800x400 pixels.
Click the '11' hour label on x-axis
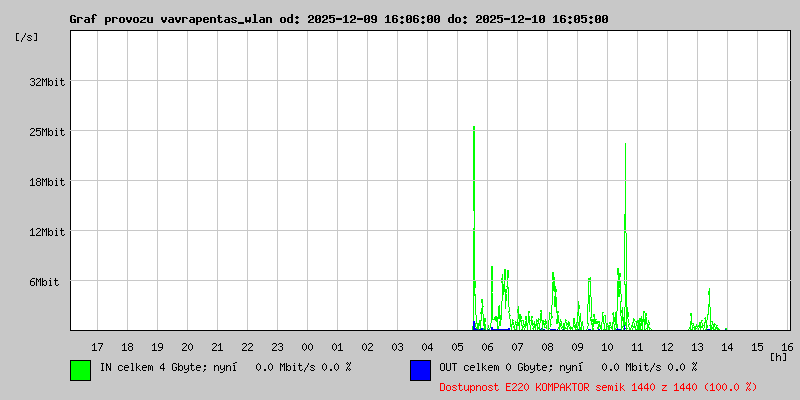(x=637, y=347)
